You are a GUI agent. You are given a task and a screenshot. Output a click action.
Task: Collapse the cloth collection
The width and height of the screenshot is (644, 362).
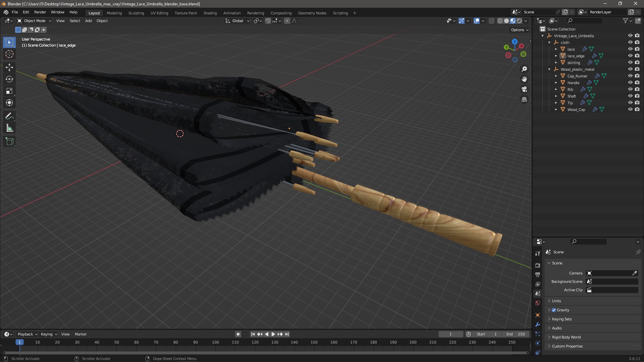tap(549, 43)
